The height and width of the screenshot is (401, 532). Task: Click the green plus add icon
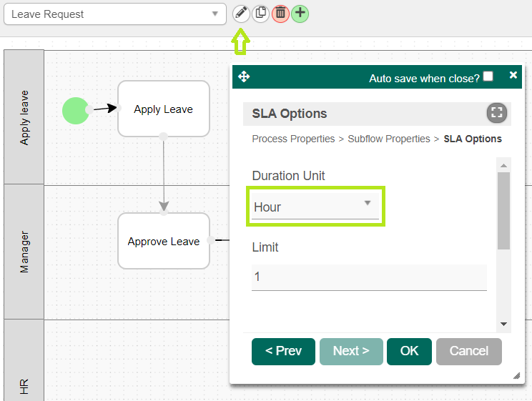(x=300, y=13)
